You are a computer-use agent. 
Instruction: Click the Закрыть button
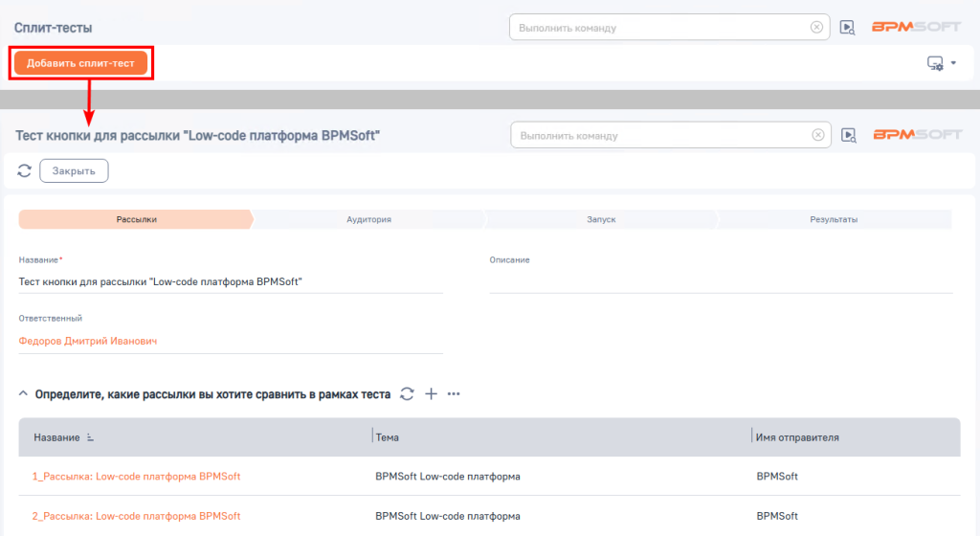point(74,170)
